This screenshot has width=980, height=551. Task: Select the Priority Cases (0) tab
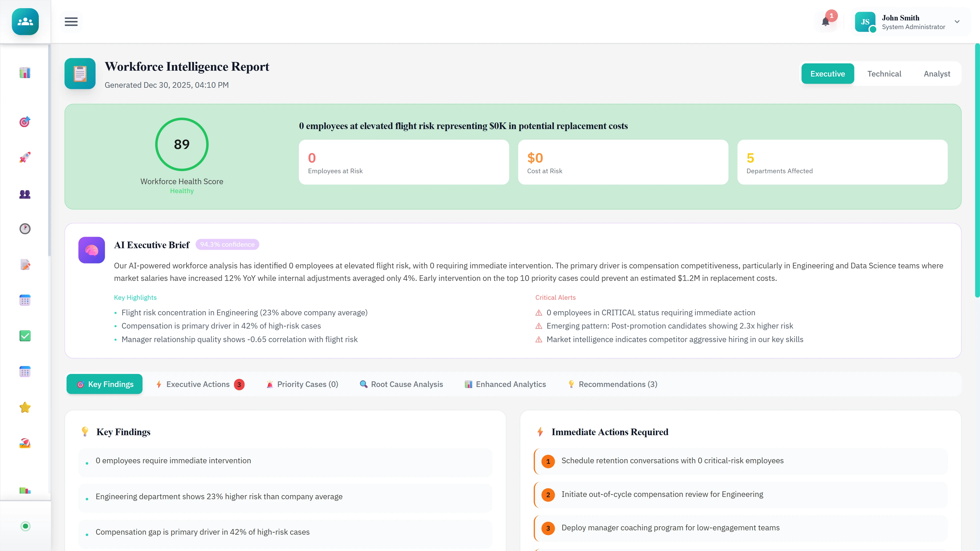click(x=302, y=384)
